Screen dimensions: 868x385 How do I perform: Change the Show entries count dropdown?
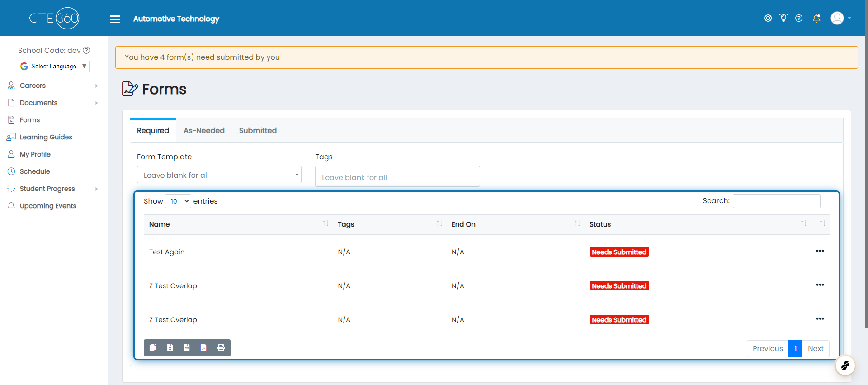[x=178, y=201]
